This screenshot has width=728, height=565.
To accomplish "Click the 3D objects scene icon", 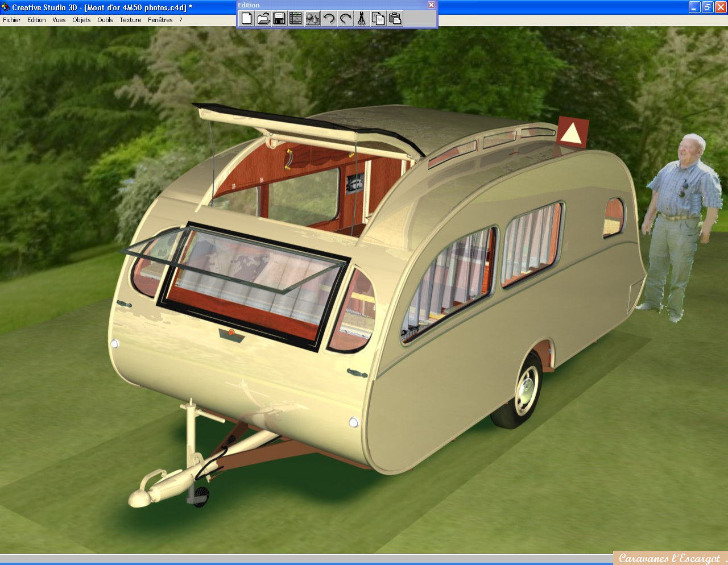I will [312, 18].
